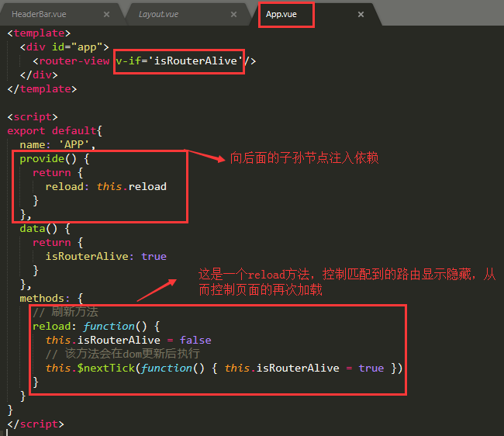
Task: Click the data() method line
Action: click(45, 229)
